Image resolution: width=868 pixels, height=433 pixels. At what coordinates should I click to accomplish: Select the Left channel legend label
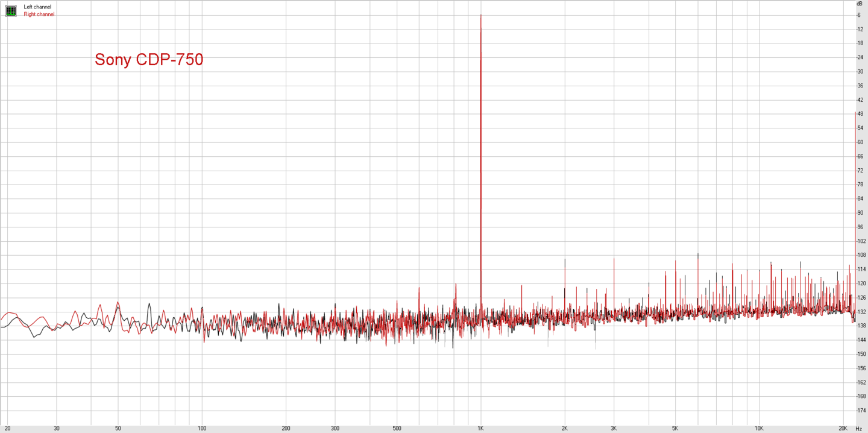coord(37,7)
